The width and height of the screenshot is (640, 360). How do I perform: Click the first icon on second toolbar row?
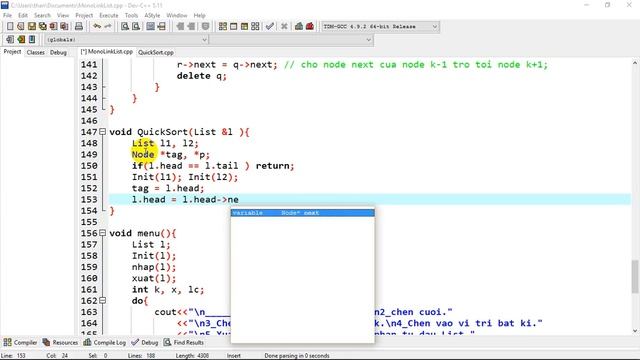10,40
